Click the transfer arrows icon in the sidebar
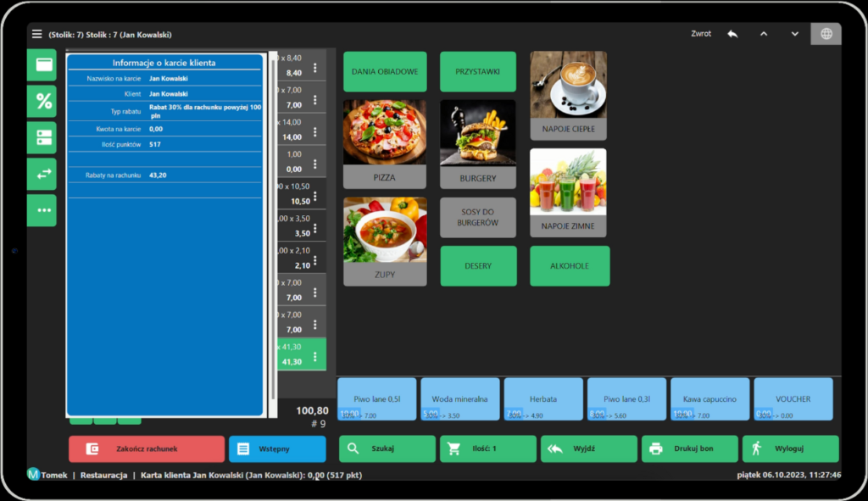The image size is (868, 501). (x=41, y=173)
